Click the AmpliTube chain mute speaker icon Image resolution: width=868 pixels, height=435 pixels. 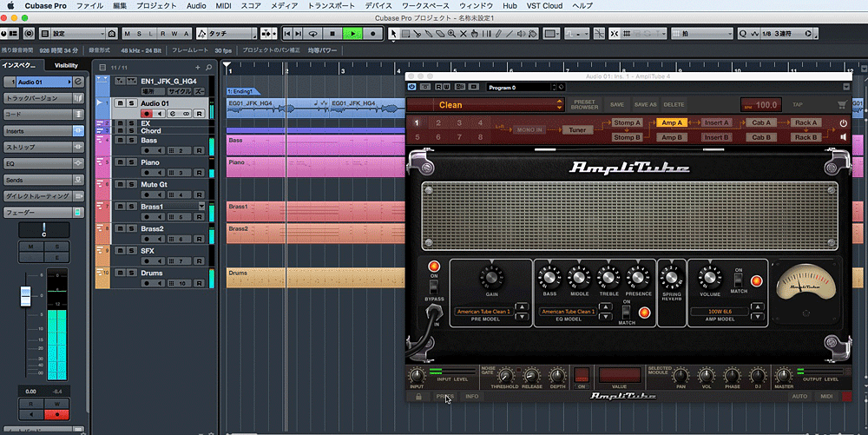click(x=843, y=136)
